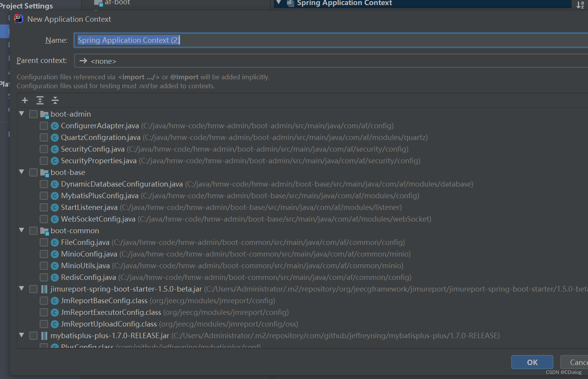Click the class icon of StartListener.java
Viewport: 588px width, 379px height.
55,208
